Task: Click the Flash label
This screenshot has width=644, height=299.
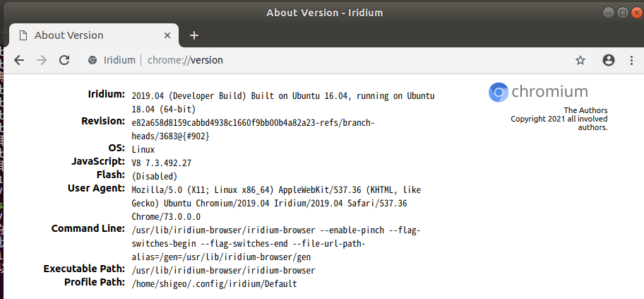Action: tap(110, 175)
